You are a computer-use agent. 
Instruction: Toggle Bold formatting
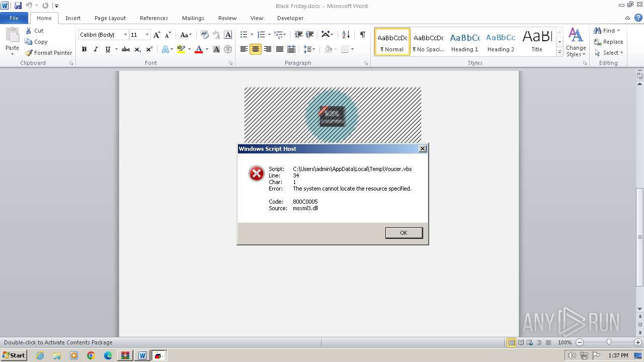(x=84, y=49)
